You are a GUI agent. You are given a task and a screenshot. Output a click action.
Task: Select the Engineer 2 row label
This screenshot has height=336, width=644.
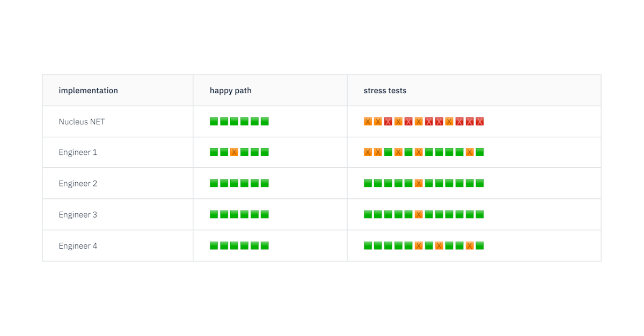click(x=78, y=183)
